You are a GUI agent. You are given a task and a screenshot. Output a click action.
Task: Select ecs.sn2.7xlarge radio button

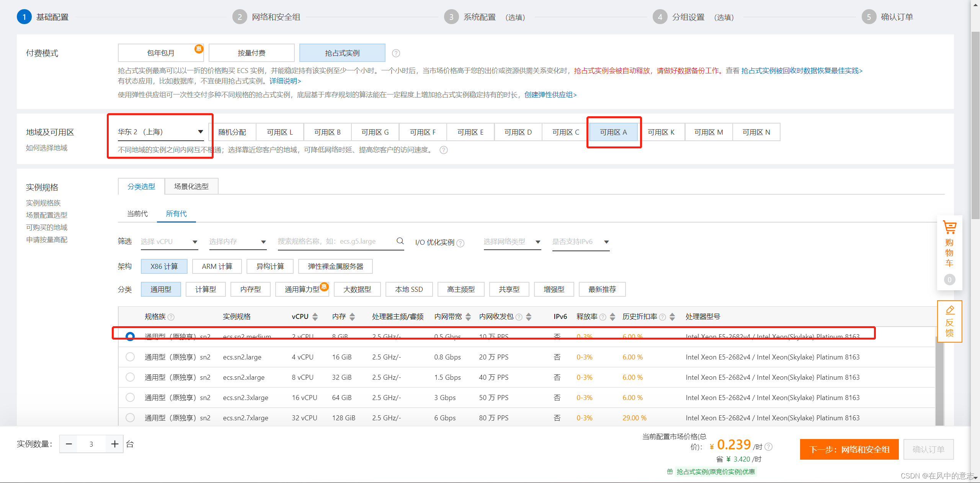click(130, 418)
